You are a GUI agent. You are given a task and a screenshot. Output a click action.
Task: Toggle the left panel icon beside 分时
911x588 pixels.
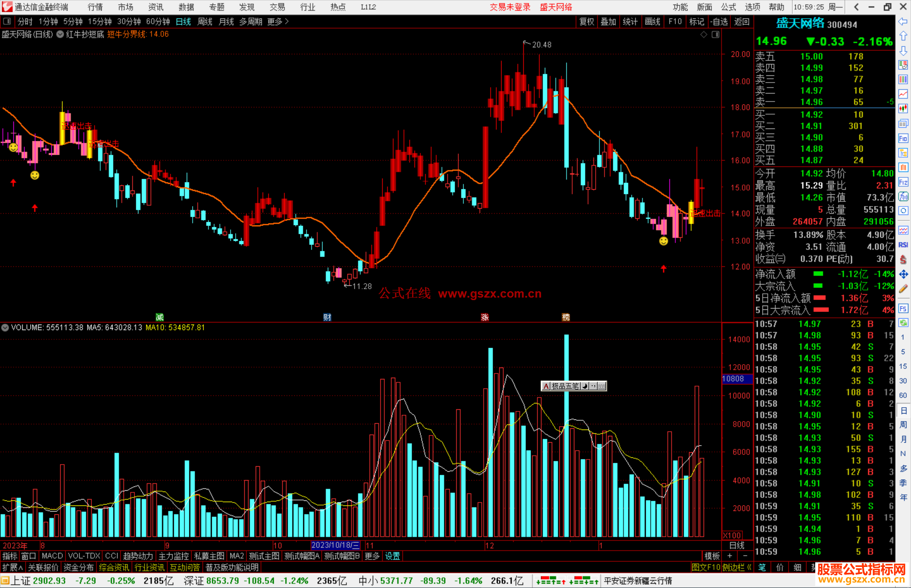[x=7, y=21]
